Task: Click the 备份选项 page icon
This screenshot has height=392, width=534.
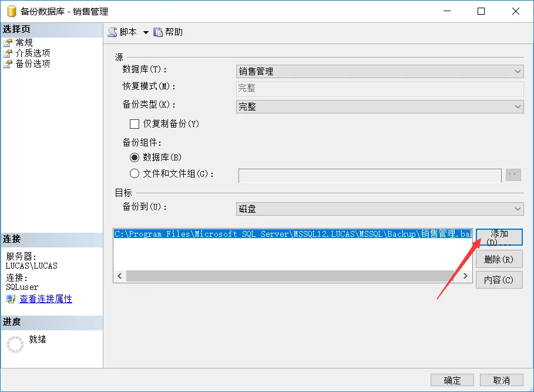Action: click(8, 64)
